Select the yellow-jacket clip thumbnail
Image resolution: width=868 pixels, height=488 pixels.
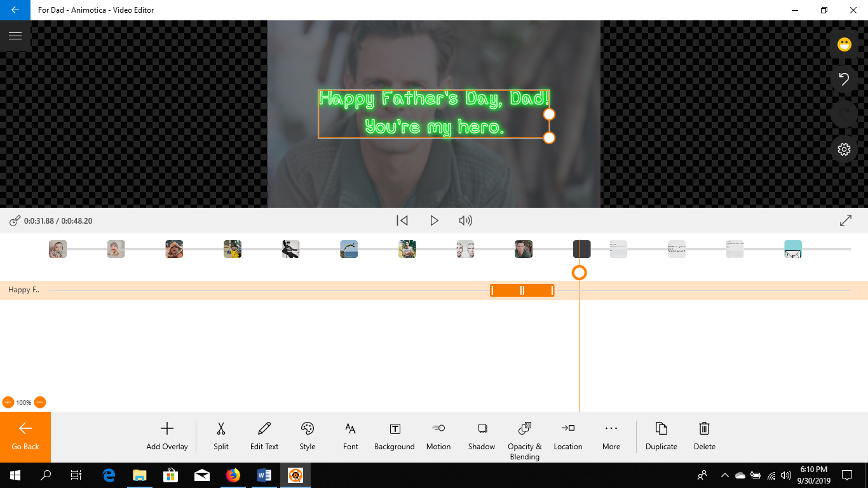(x=233, y=249)
